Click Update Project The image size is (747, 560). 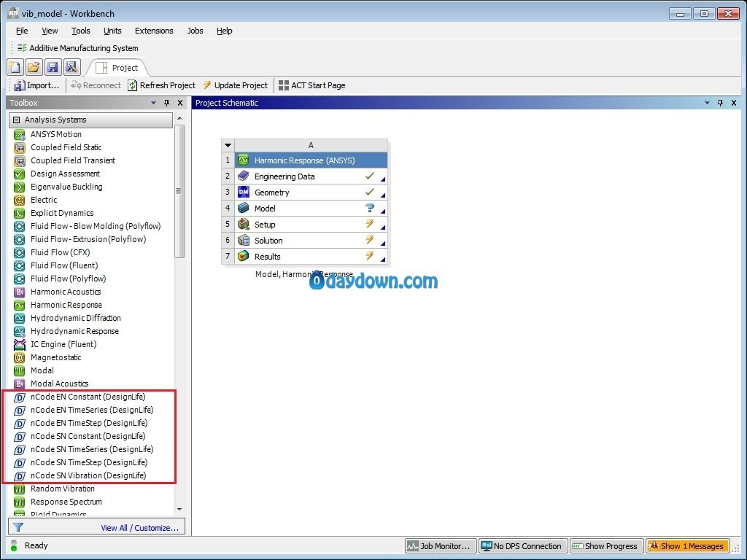coord(236,85)
